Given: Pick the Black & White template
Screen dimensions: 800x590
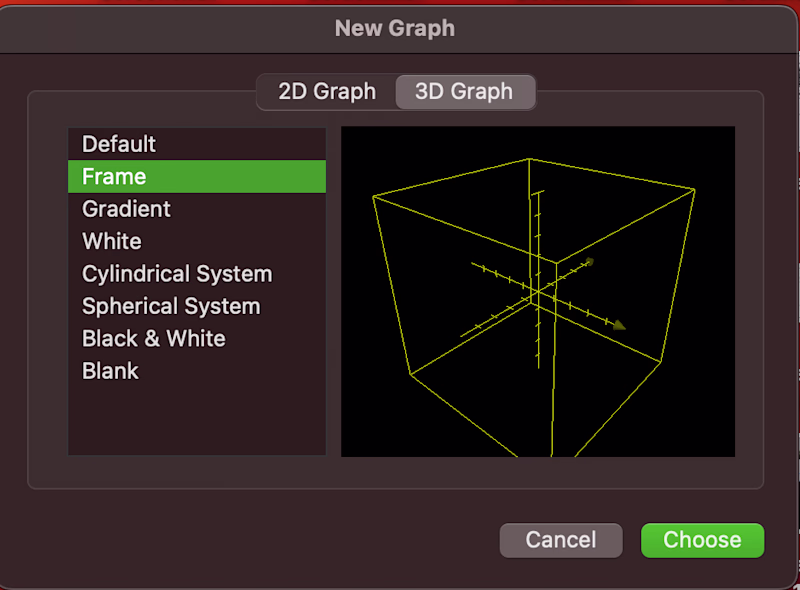Looking at the screenshot, I should tap(153, 338).
